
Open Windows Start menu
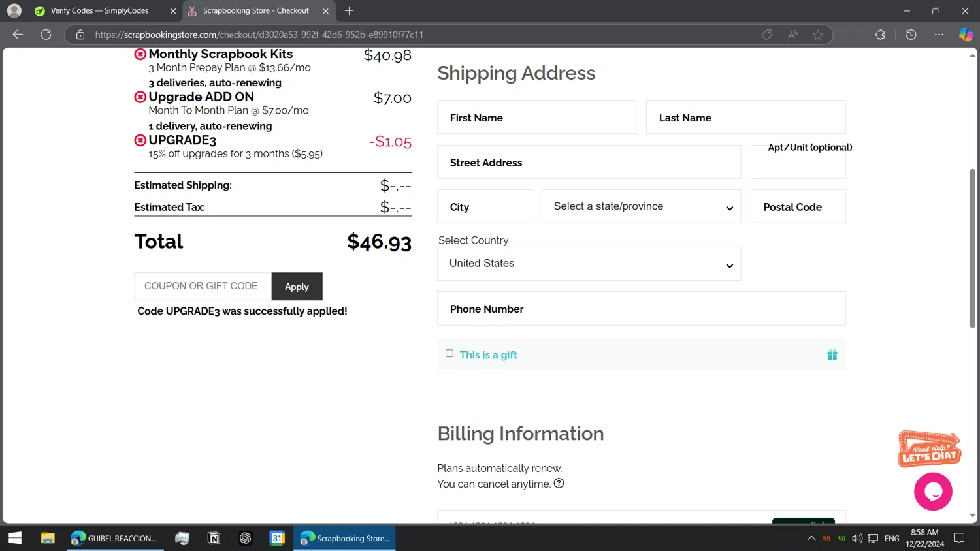coord(15,538)
